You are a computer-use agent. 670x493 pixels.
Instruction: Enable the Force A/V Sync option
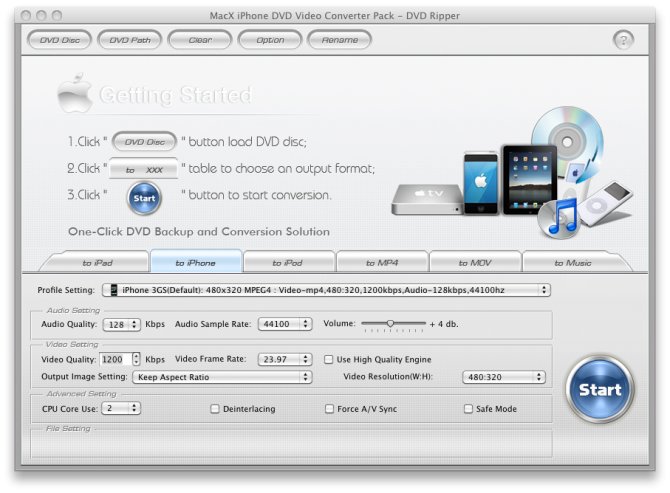[x=329, y=409]
